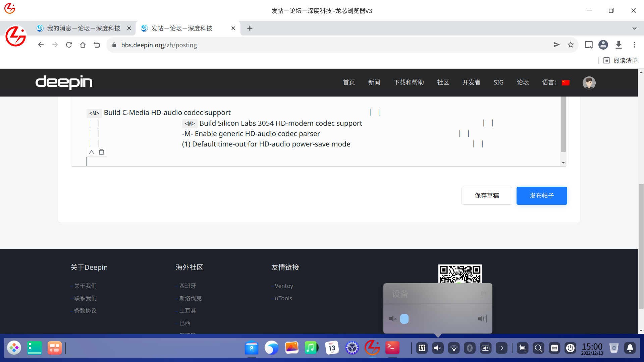Click the 保存草稿 button
The image size is (644, 362).
486,196
